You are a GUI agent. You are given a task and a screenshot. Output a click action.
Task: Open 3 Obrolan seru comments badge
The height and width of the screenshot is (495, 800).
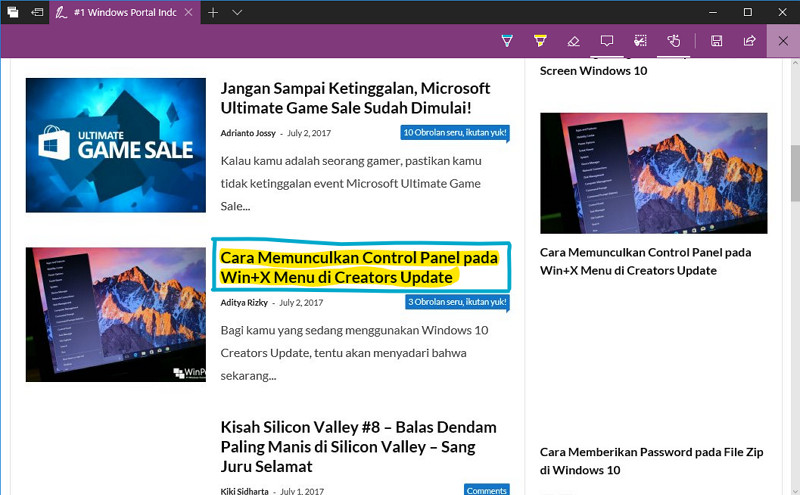[458, 302]
